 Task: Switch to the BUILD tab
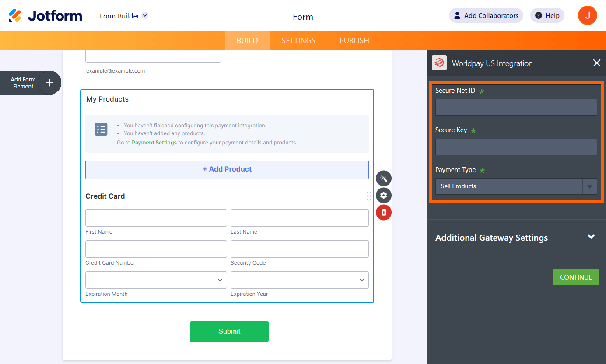pos(247,40)
